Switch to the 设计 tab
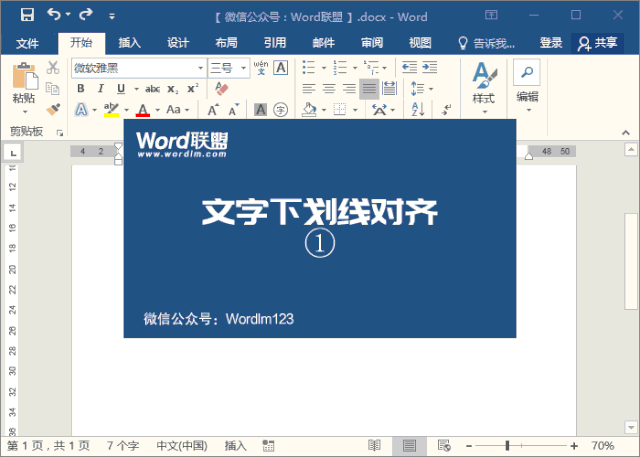This screenshot has height=457, width=640. tap(178, 42)
